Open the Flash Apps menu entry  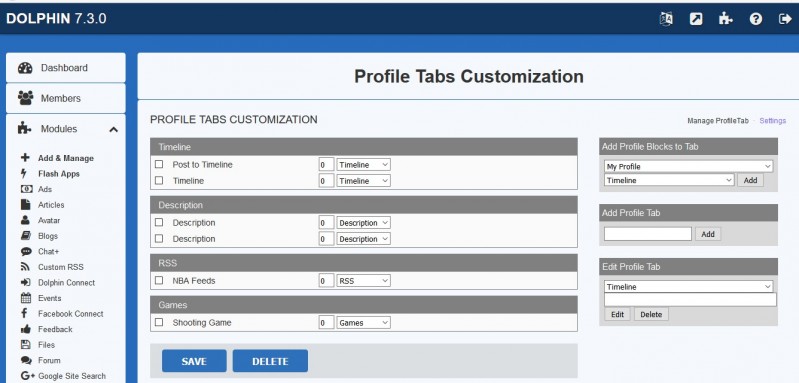coord(59,174)
